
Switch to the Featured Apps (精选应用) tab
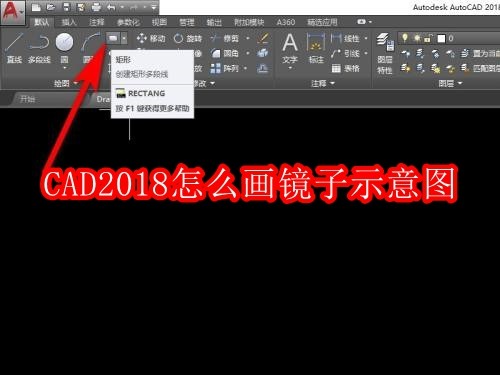322,22
